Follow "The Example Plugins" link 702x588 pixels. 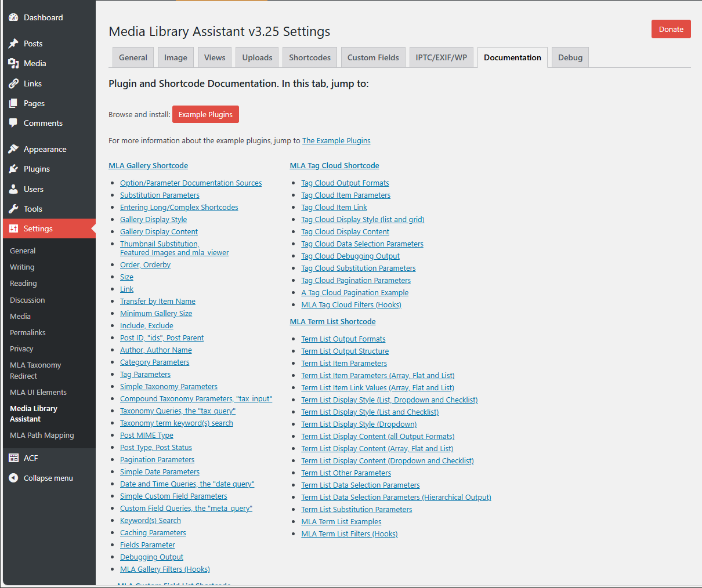click(336, 140)
